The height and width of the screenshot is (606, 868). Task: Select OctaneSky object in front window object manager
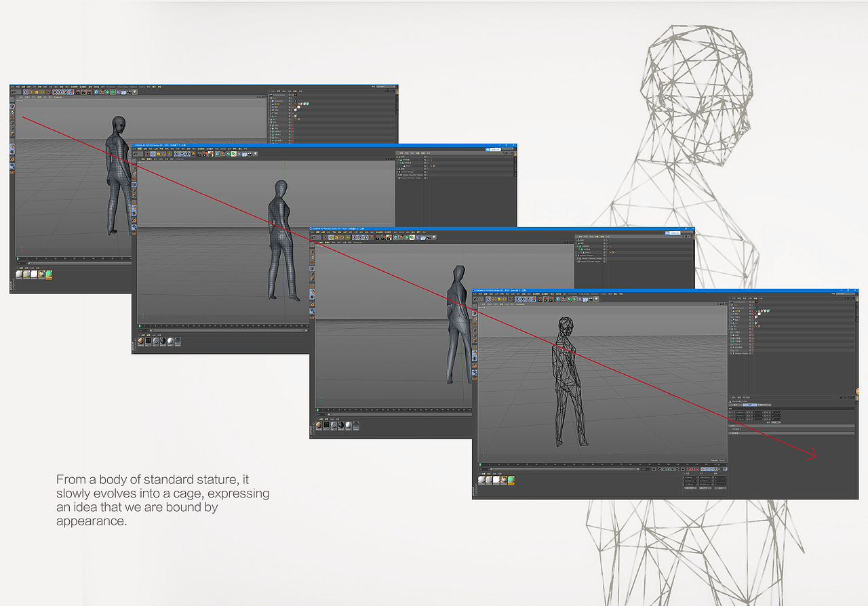point(739,308)
